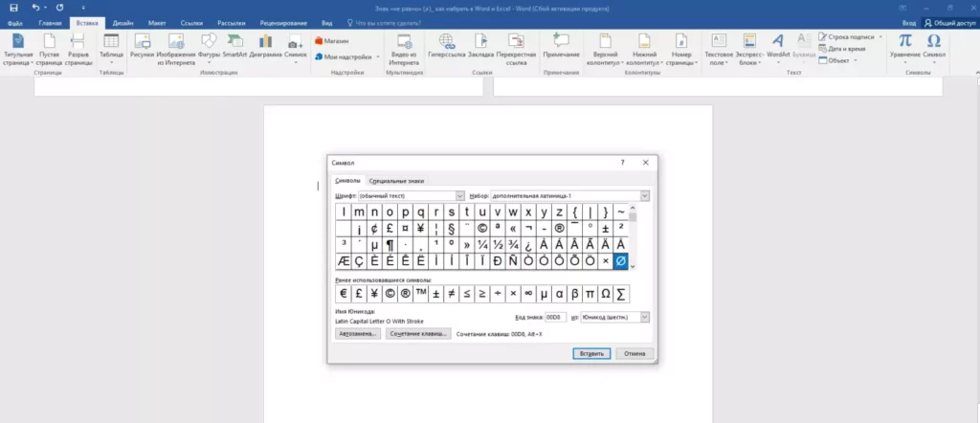Click Вход to sign in
Viewport: 980px width, 423px height.
click(x=909, y=23)
